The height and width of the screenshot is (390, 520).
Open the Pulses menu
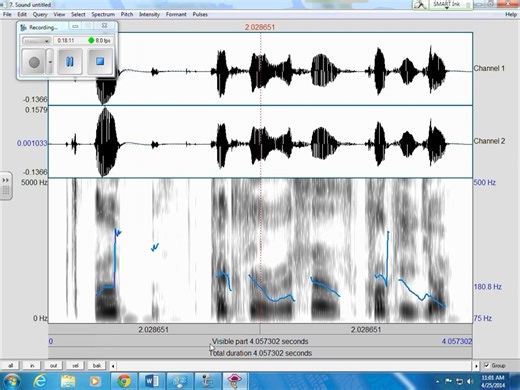[200, 14]
